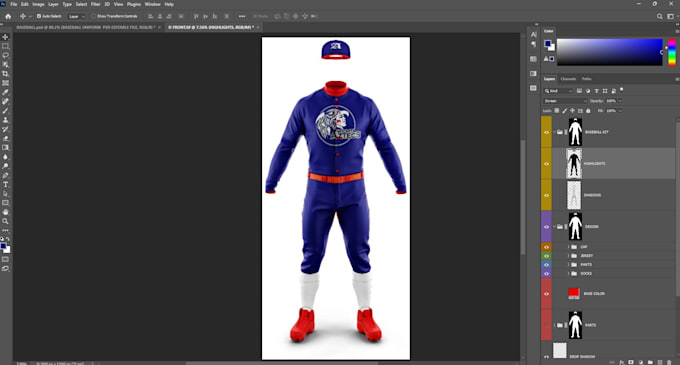Open Auto-Select Layer dropdown
Image resolution: width=680 pixels, height=365 pixels.
[x=77, y=16]
